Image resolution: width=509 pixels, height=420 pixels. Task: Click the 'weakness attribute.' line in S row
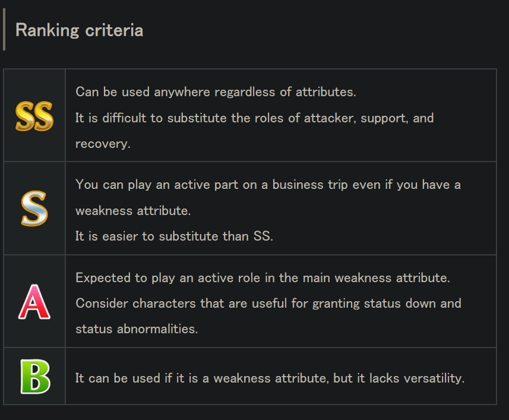point(133,210)
